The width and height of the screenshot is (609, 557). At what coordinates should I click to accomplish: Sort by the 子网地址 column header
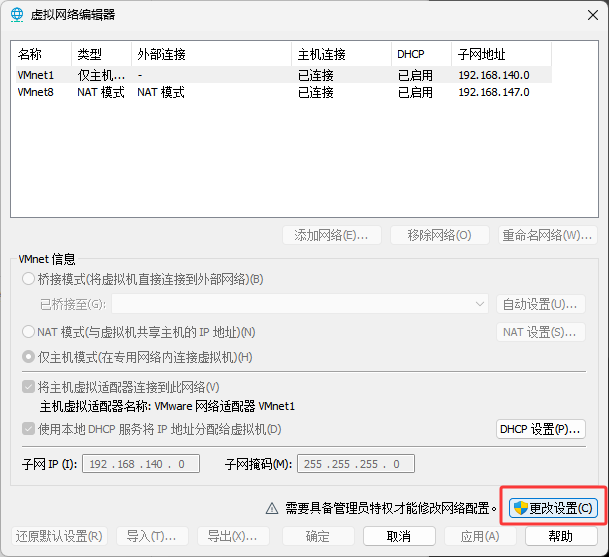pos(501,54)
